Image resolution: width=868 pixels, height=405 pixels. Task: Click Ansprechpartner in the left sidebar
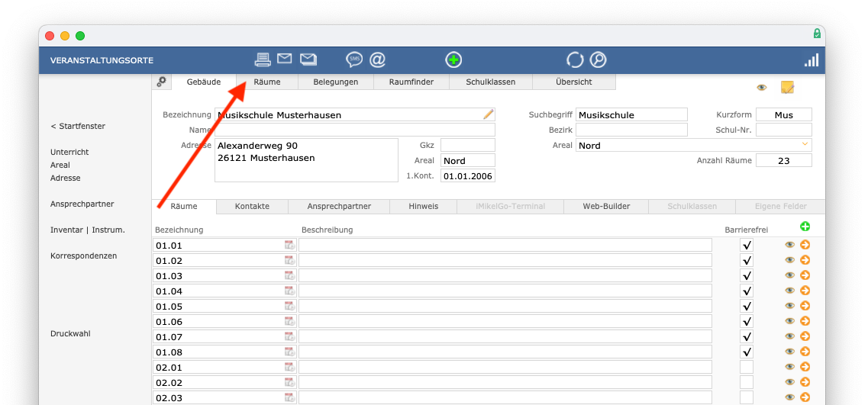point(82,204)
